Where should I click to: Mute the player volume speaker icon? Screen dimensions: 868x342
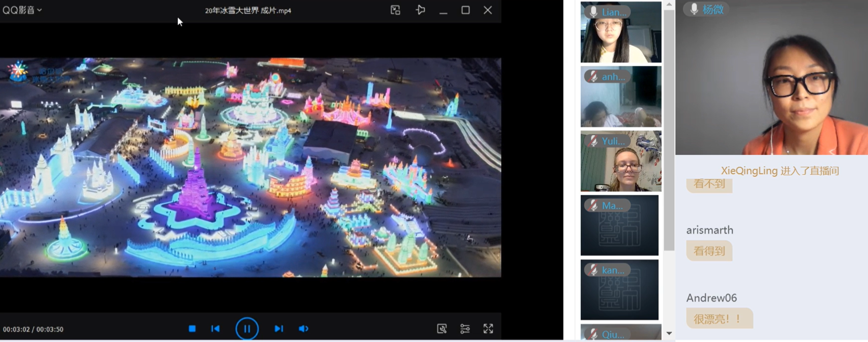[304, 329]
